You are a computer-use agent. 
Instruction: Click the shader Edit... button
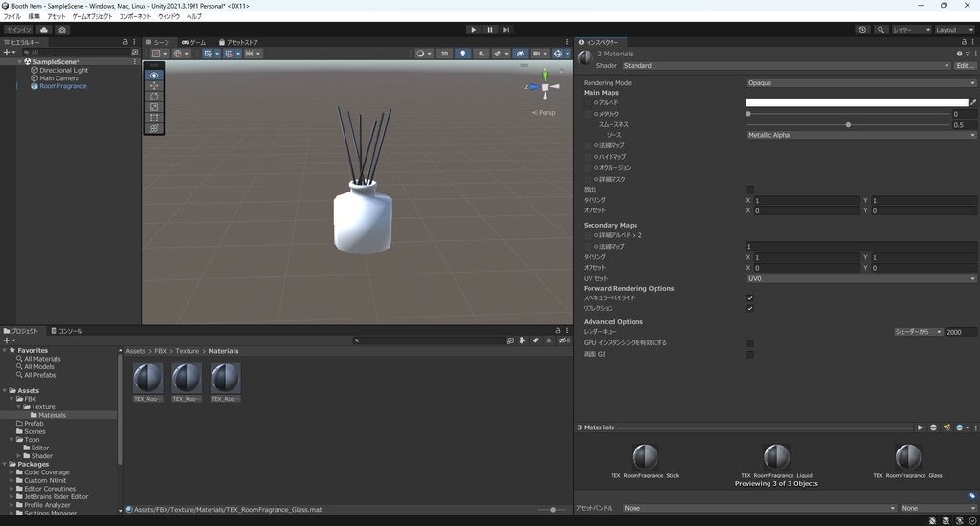click(x=965, y=66)
